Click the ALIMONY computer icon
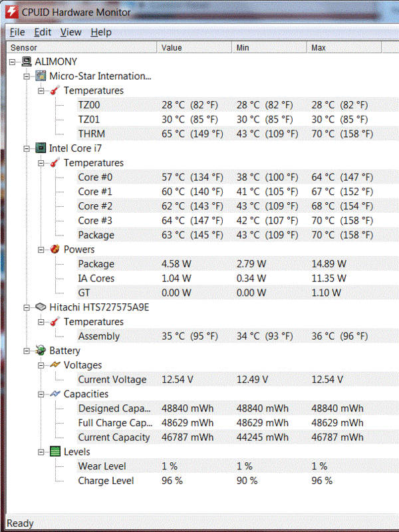 27,62
